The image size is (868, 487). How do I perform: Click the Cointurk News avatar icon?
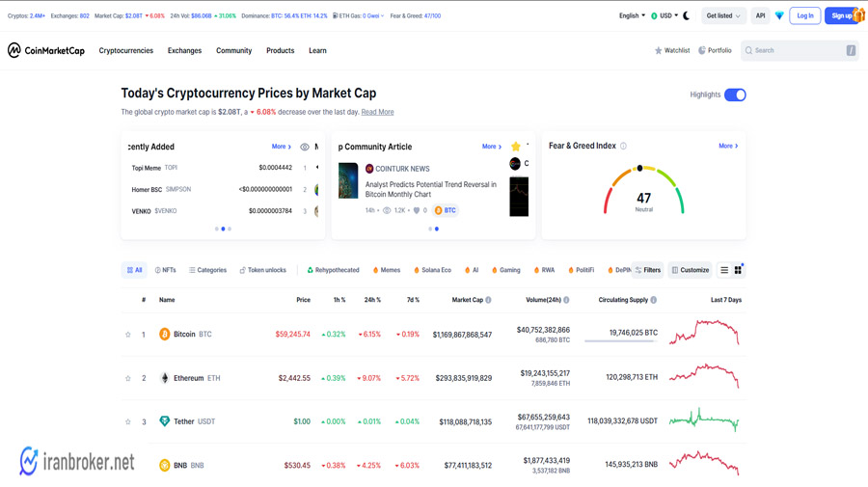369,169
